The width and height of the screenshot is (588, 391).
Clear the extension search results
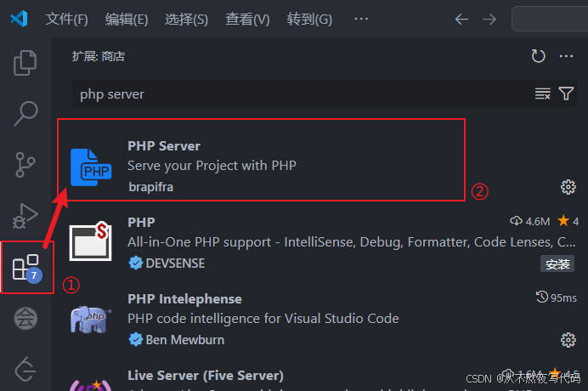point(543,93)
